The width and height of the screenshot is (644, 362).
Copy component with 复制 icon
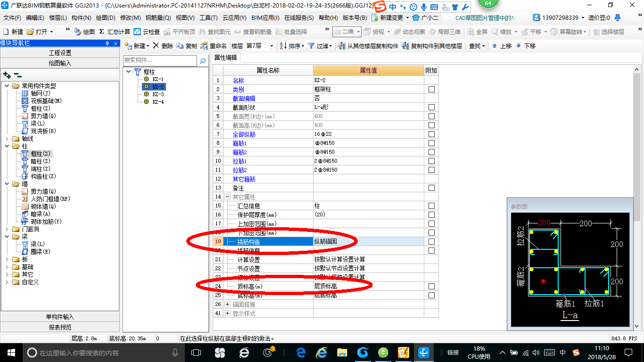(187, 46)
